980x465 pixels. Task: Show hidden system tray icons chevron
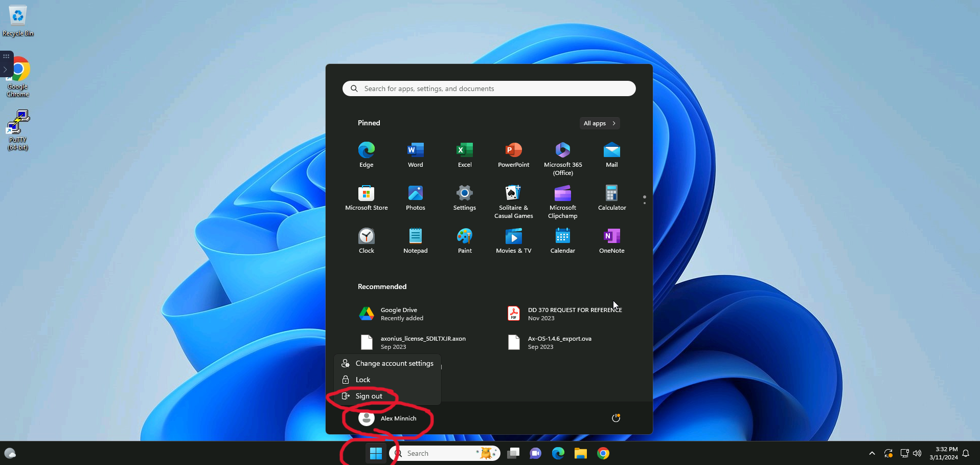coord(872,453)
